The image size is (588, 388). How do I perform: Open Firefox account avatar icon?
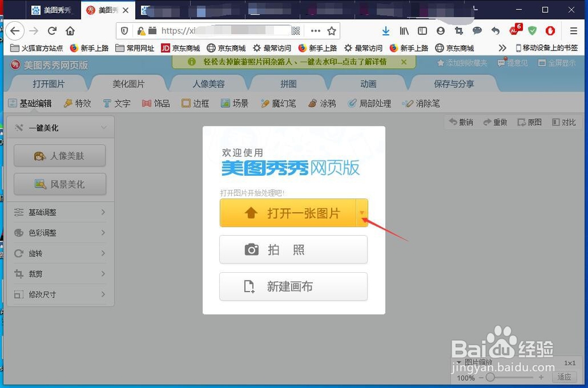pyautogui.click(x=440, y=31)
